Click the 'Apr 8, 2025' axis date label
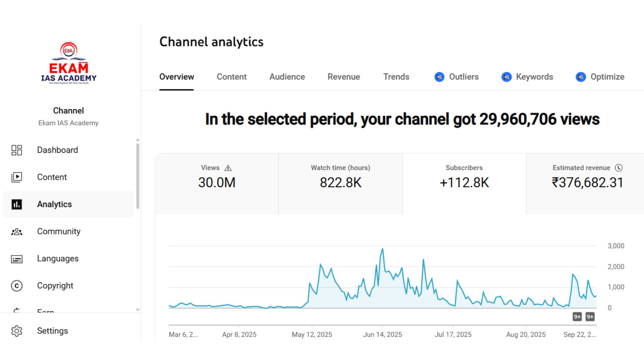The height and width of the screenshot is (362, 644). point(239,335)
